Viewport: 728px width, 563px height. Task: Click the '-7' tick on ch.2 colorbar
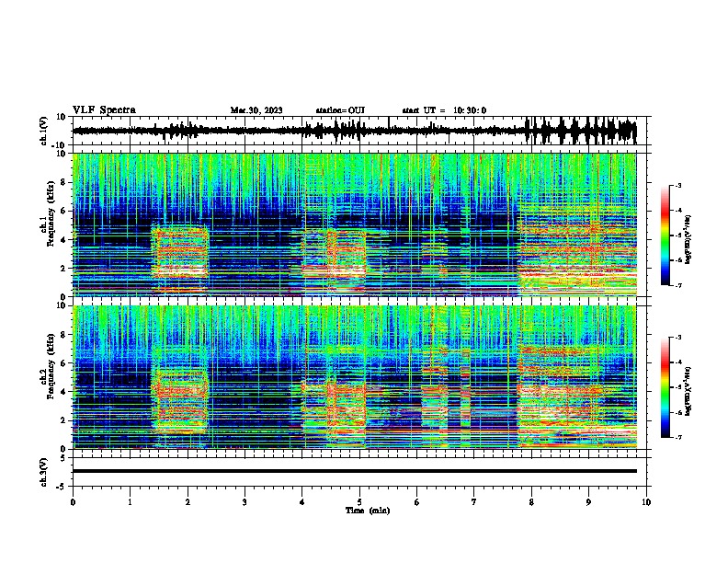678,437
